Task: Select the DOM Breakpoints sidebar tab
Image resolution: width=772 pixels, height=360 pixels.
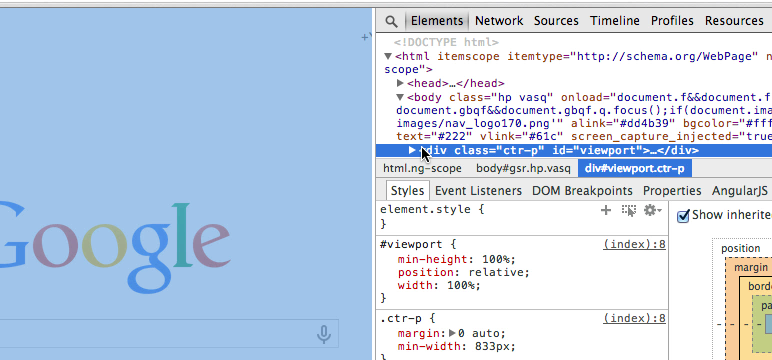Action: coord(582,191)
